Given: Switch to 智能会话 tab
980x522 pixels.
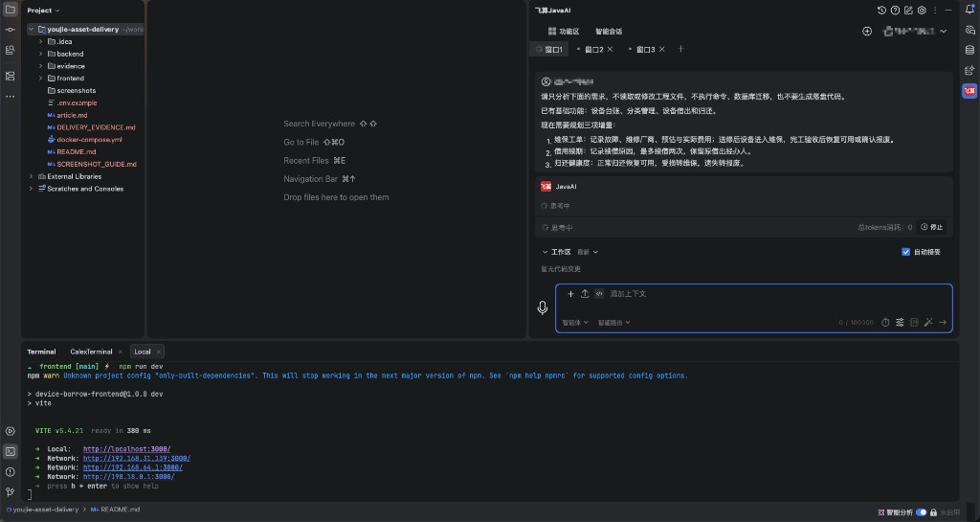Looking at the screenshot, I should click(x=608, y=32).
